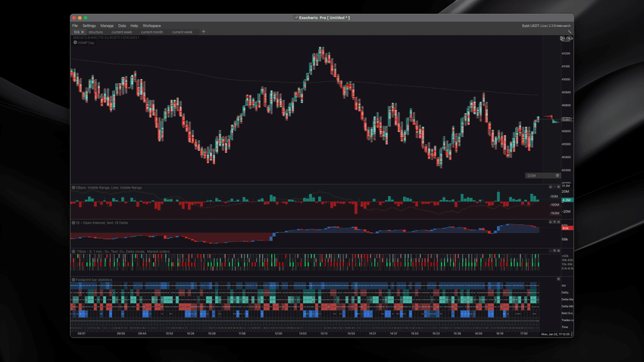Open DBars indicator settings gear icon
The image size is (644, 362).
click(x=74, y=187)
